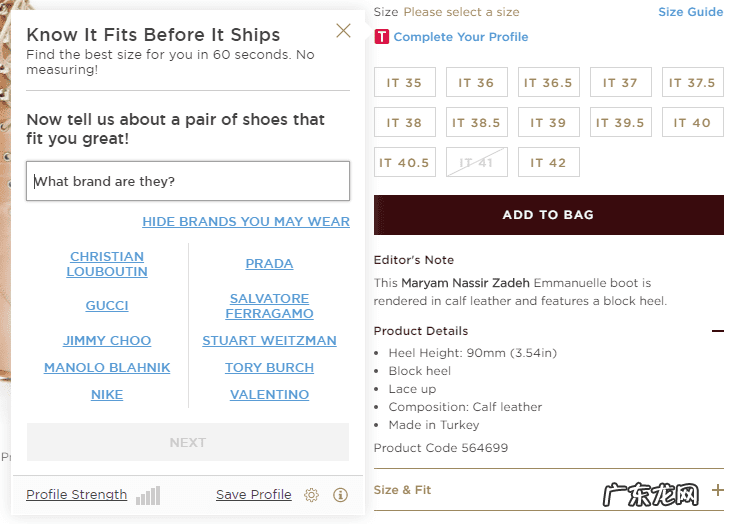
Task: Pick Nike as your brand
Action: click(107, 394)
